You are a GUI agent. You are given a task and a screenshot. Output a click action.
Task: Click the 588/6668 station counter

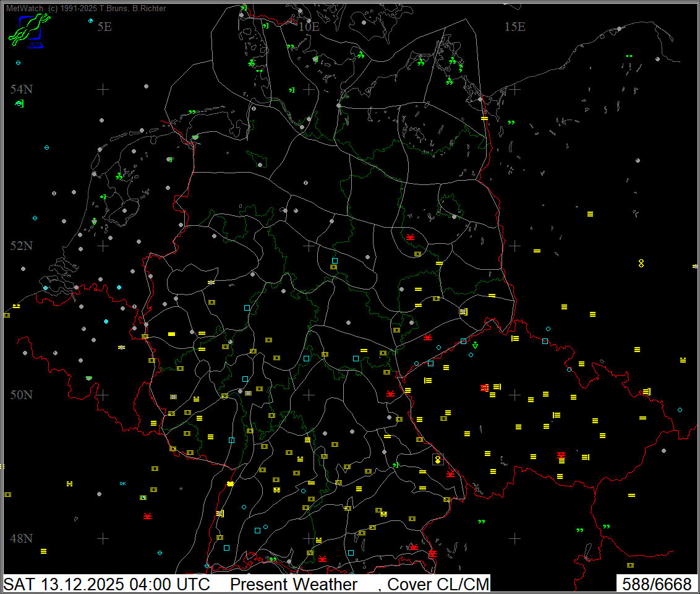[656, 584]
